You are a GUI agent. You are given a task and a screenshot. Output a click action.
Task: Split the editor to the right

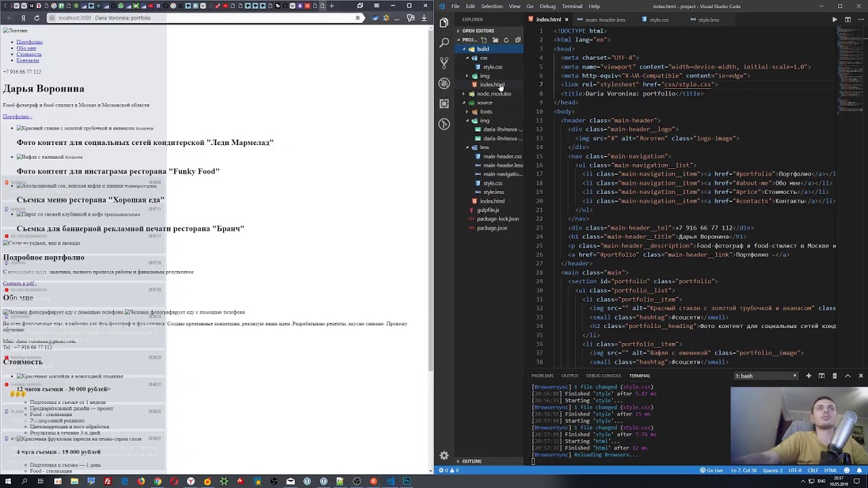coord(848,20)
